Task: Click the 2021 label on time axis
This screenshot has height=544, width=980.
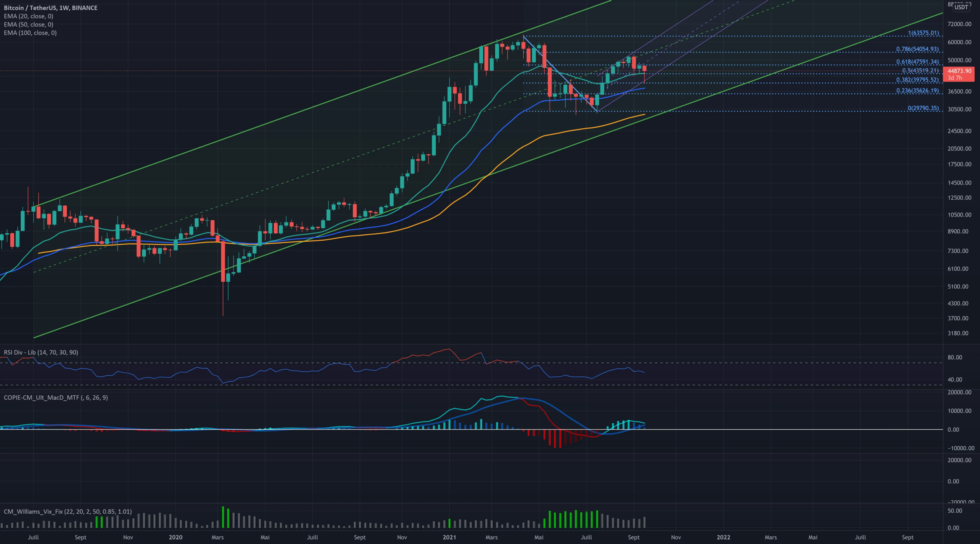Action: [449, 537]
